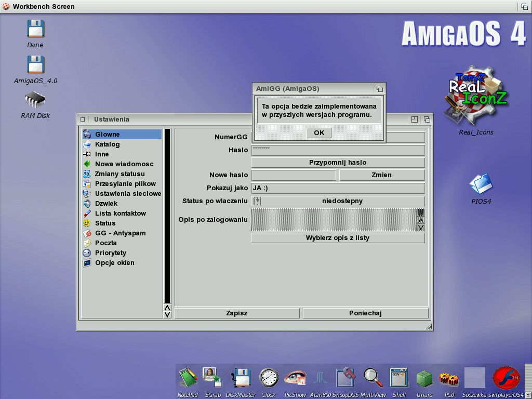
Task: Open Shell from the dock
Action: [x=399, y=378]
